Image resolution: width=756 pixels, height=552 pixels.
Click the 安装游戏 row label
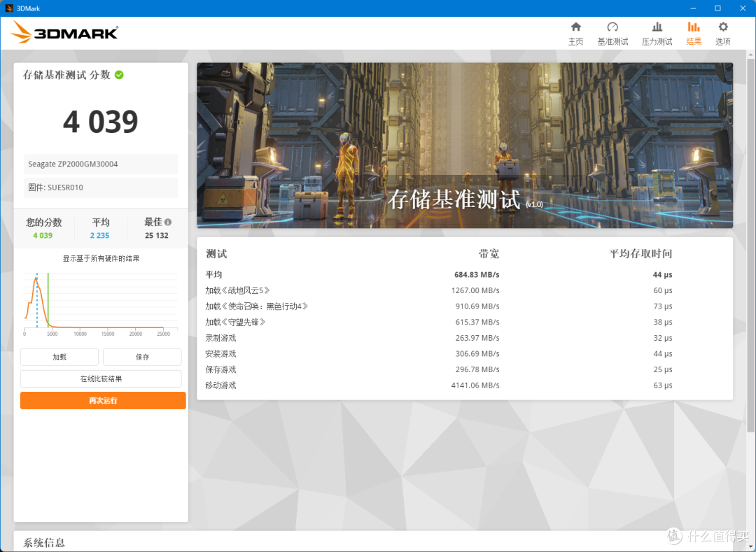coord(220,354)
